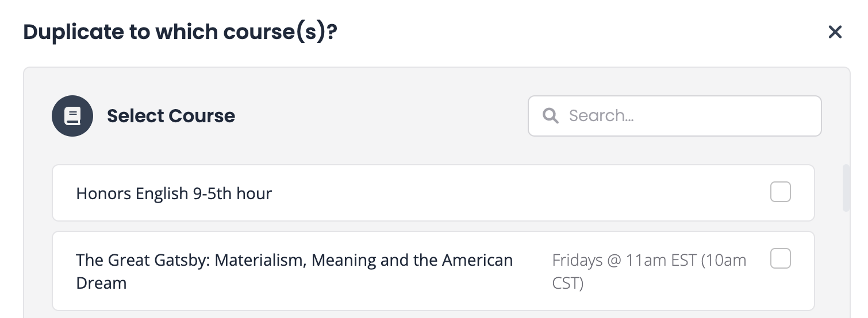Close the Duplicate to course dialog
868x318 pixels.
835,32
